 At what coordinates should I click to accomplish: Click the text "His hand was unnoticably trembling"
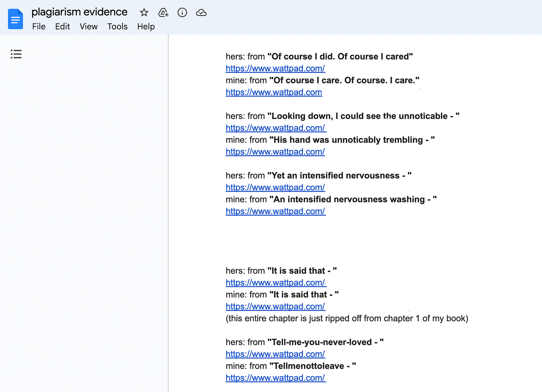348,140
